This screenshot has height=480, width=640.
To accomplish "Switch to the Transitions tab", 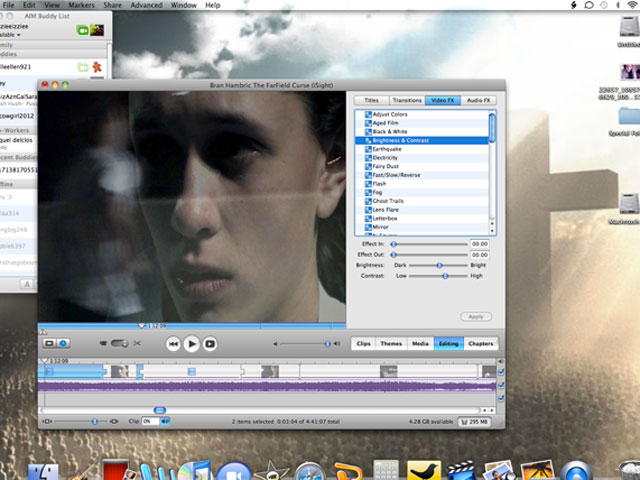I will [x=407, y=100].
